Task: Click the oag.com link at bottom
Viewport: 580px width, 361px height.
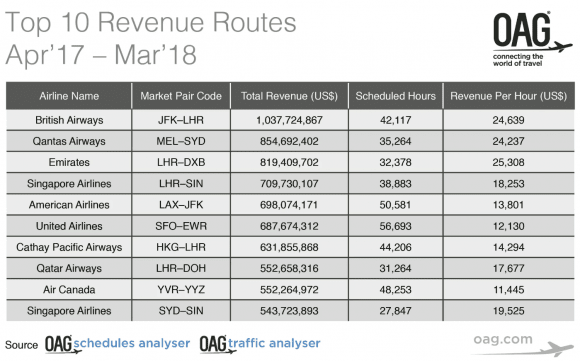Action: click(x=503, y=339)
